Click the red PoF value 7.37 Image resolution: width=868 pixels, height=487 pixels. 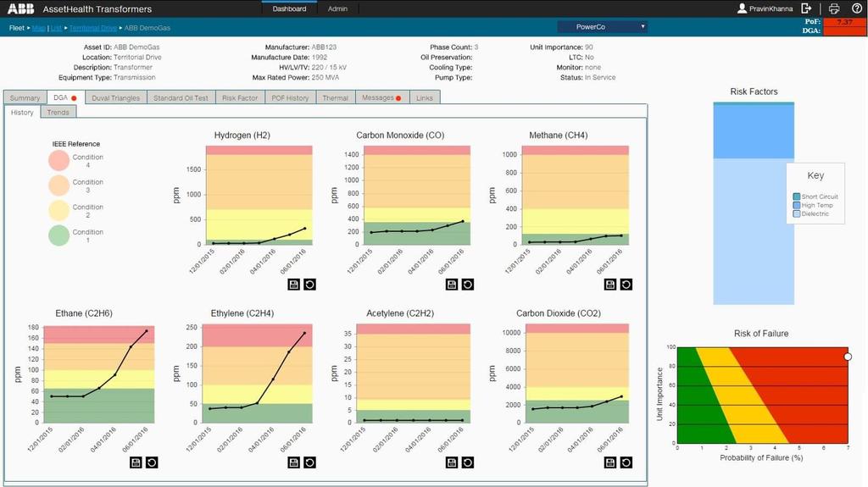[845, 22]
